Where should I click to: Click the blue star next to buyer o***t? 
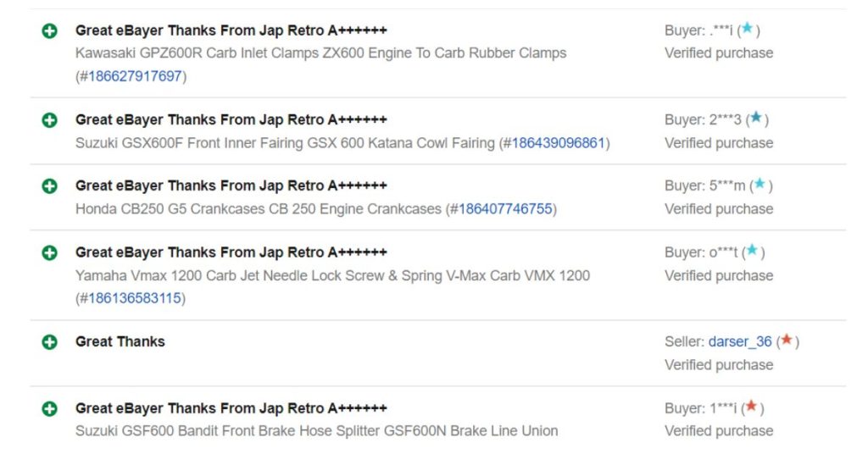(752, 251)
